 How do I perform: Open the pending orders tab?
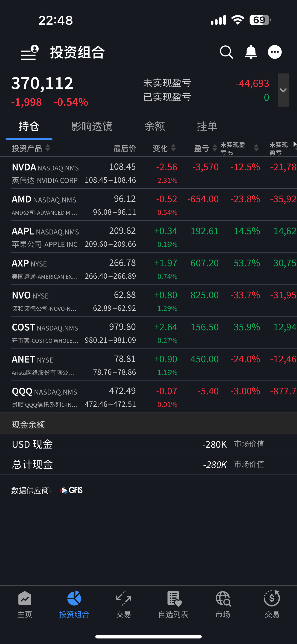coord(207,126)
